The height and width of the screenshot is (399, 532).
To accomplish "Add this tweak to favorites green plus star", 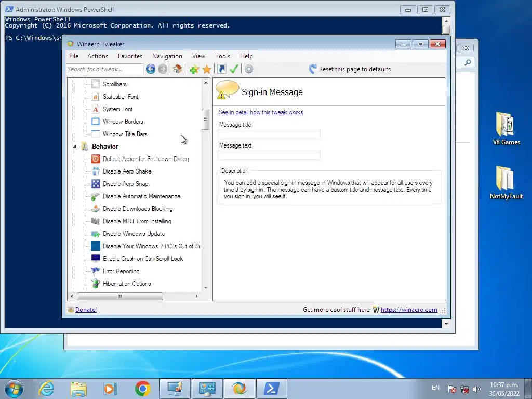I will (x=194, y=69).
